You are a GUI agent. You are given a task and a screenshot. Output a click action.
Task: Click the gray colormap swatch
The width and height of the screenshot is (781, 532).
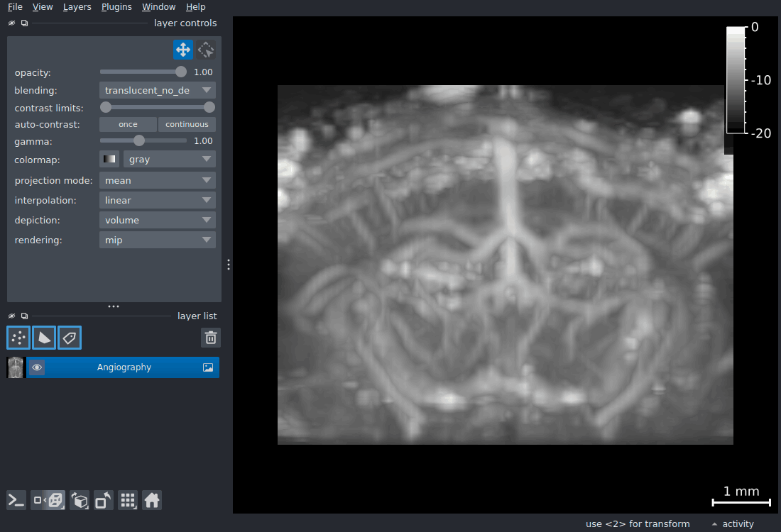[109, 160]
